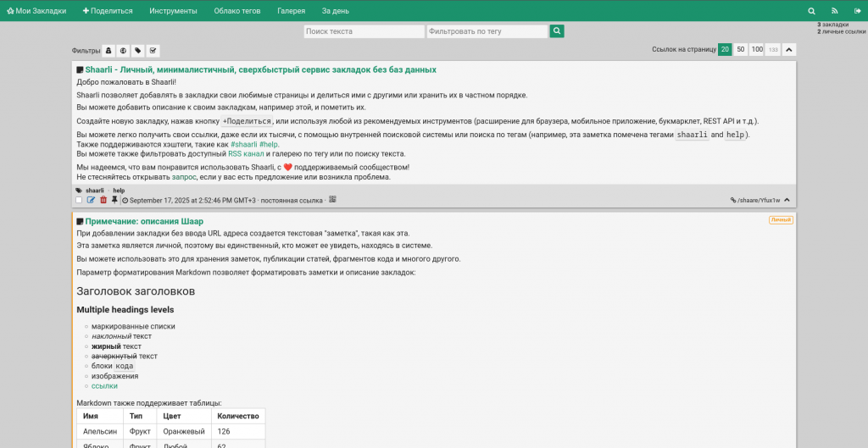Open the постоянная ссылка permalink
868x448 pixels.
click(292, 200)
